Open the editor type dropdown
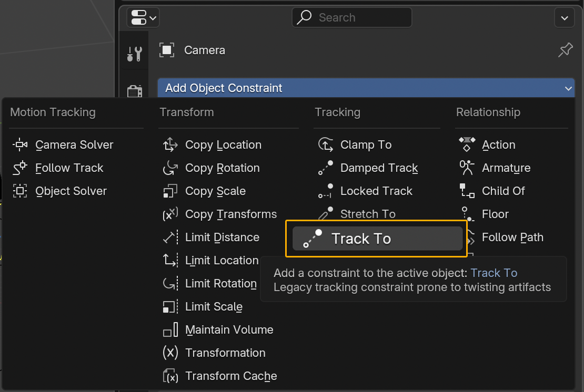 point(143,18)
